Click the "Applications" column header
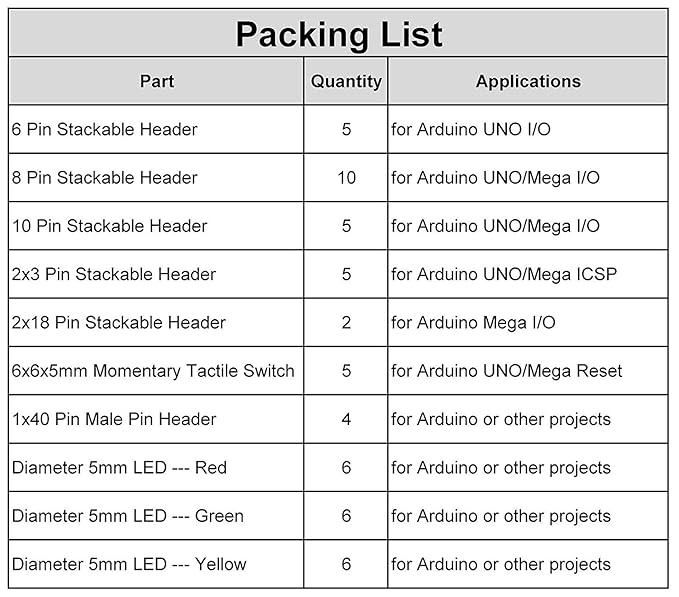 click(x=528, y=82)
